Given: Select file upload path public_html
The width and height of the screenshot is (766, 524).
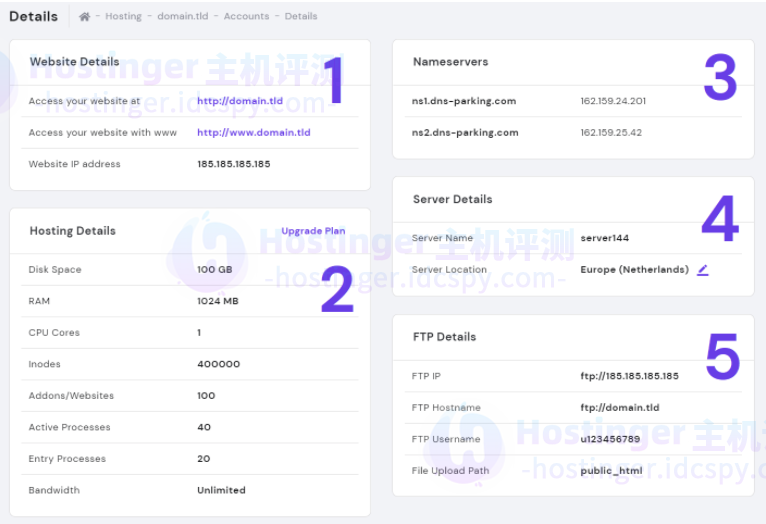Looking at the screenshot, I should tap(611, 471).
